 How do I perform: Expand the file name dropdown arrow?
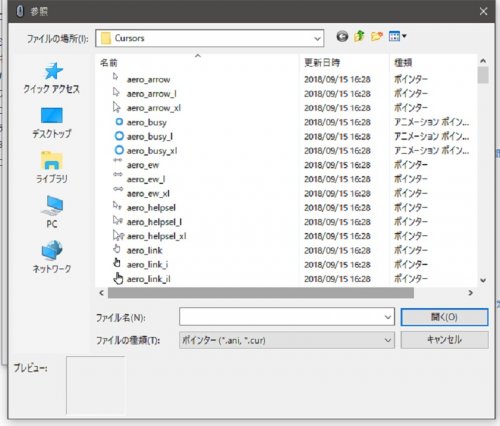click(x=388, y=317)
